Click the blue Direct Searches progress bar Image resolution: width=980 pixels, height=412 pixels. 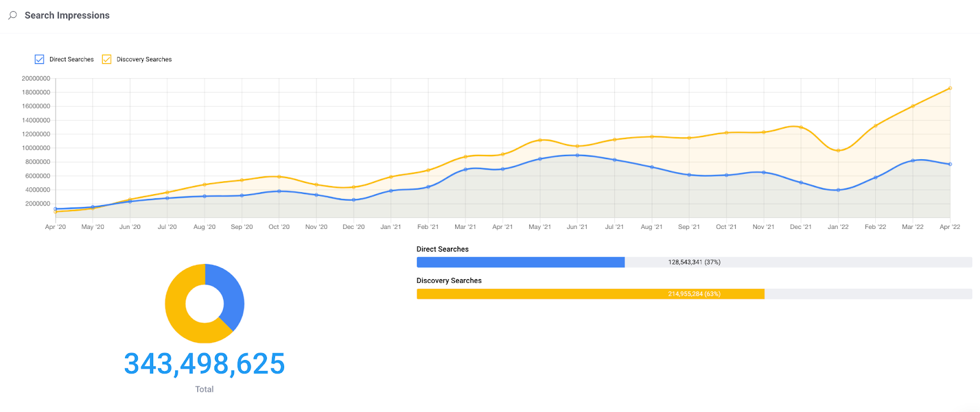coord(521,262)
